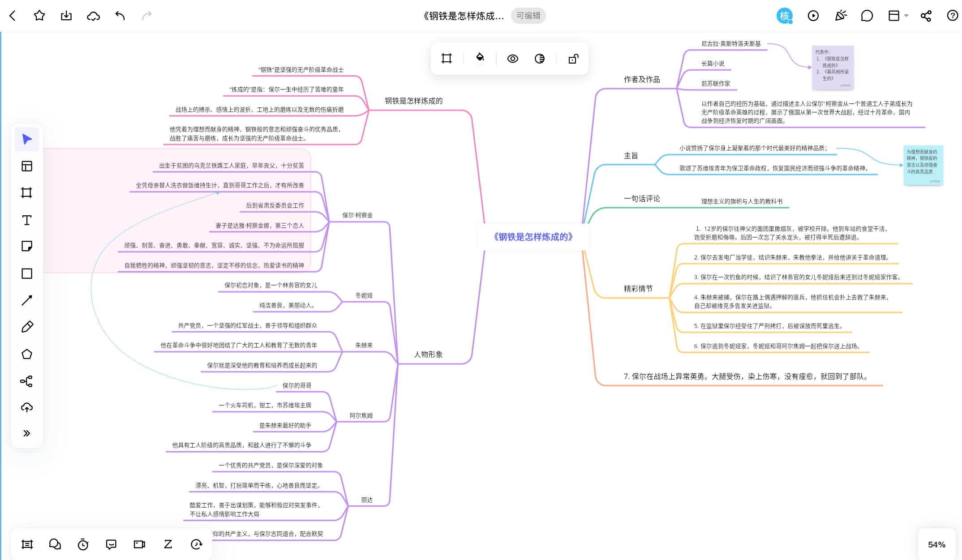This screenshot has height=560, width=962.
Task: Redo the last action
Action: (x=147, y=16)
